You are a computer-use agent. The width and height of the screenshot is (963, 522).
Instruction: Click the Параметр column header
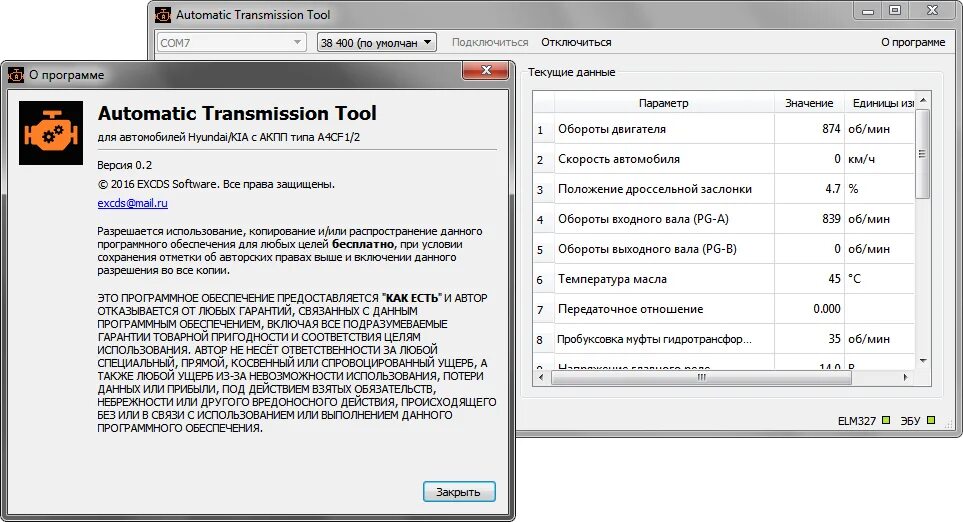(x=663, y=103)
